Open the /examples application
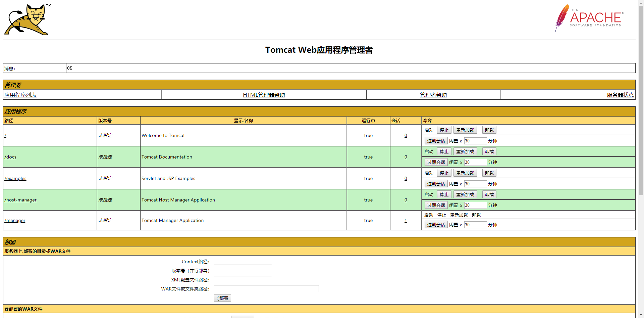Screen dimensions: 644x318 point(15,178)
